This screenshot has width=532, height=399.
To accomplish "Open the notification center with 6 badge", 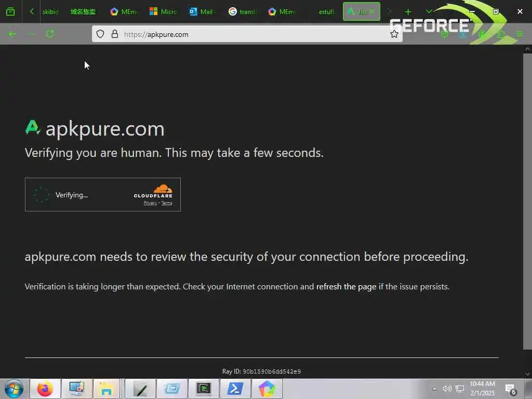I will [511, 389].
